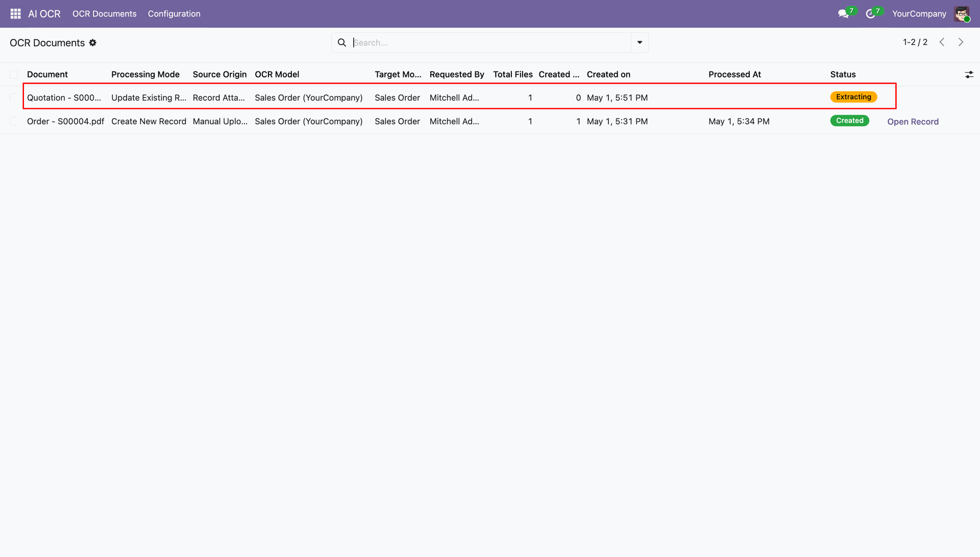Open the Configuration menu
980x557 pixels.
point(174,14)
